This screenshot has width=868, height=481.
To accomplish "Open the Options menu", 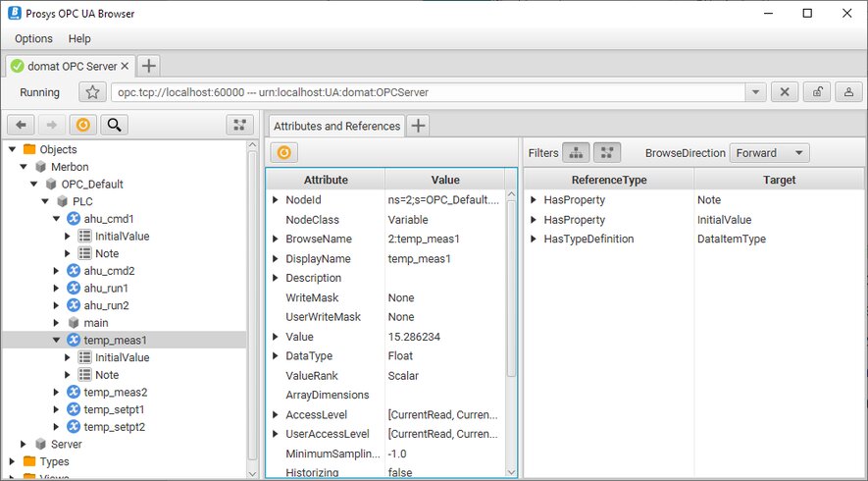I will [x=33, y=38].
